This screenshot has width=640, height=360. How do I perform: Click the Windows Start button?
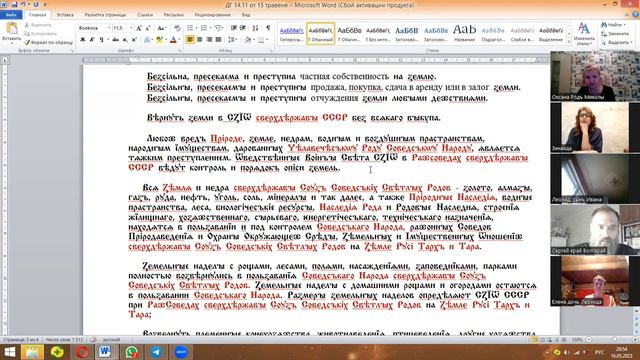click(9, 352)
